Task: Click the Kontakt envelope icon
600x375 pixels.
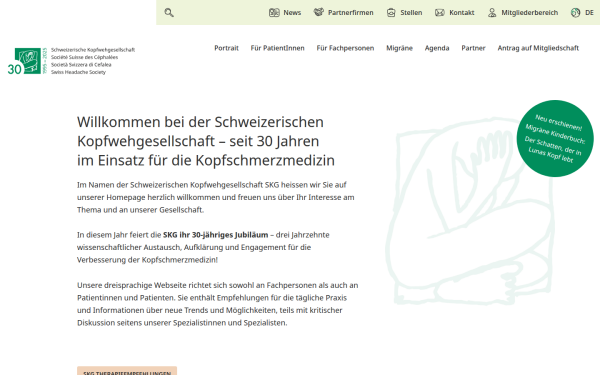Action: coord(440,13)
